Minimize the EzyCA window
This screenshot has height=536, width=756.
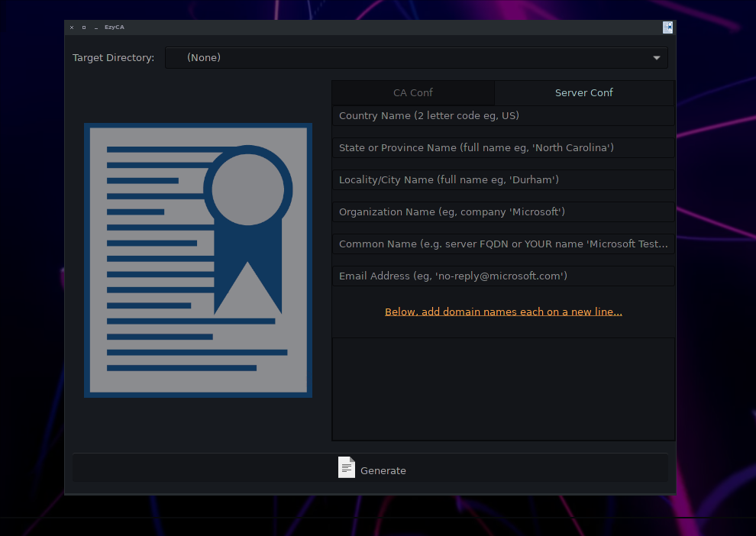(x=96, y=27)
